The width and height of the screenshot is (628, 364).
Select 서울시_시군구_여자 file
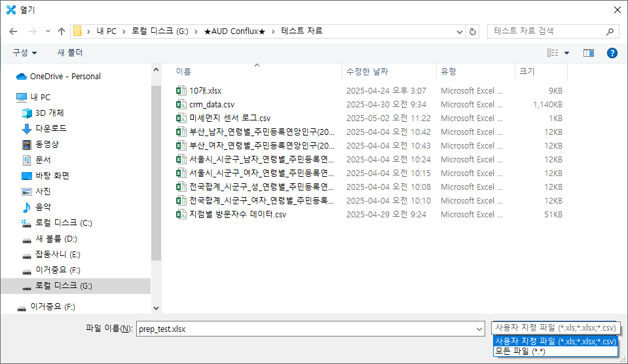[x=262, y=173]
